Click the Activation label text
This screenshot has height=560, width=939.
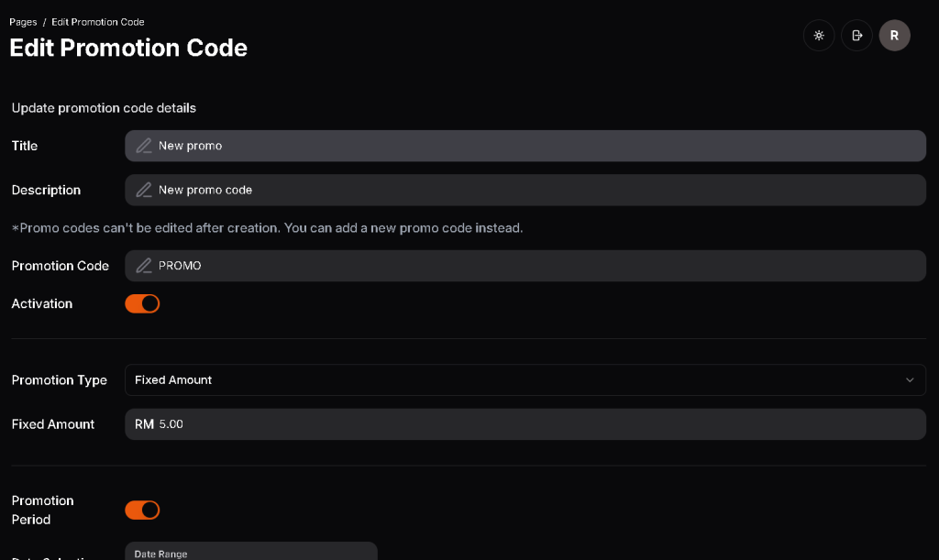[x=42, y=303]
